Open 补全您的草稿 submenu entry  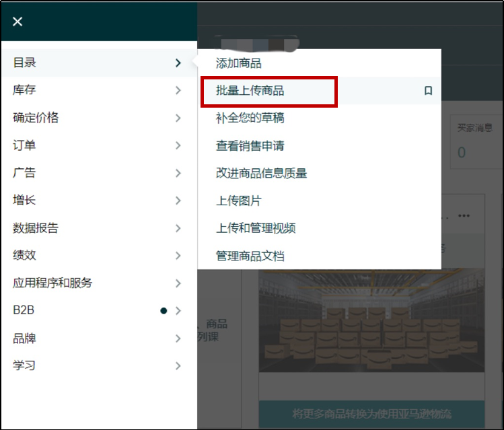[250, 118]
